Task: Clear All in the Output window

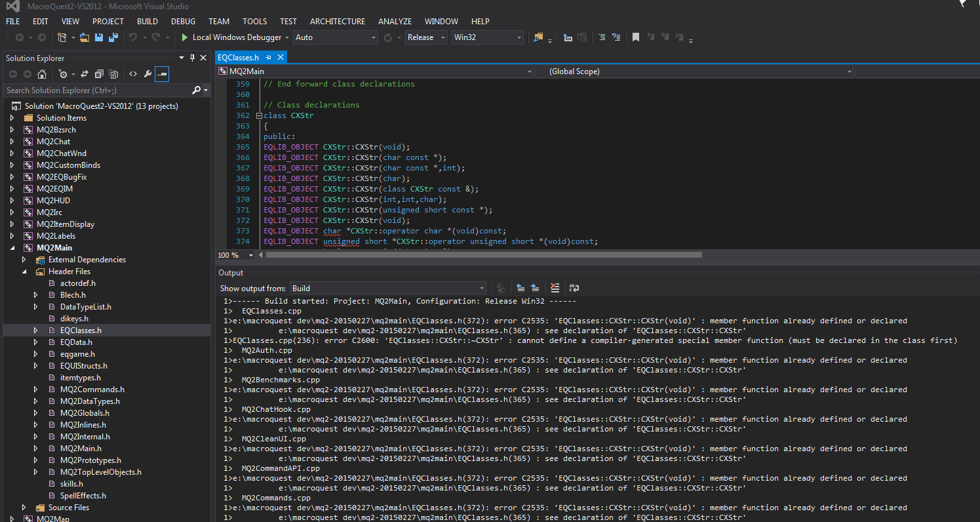Action: [555, 288]
